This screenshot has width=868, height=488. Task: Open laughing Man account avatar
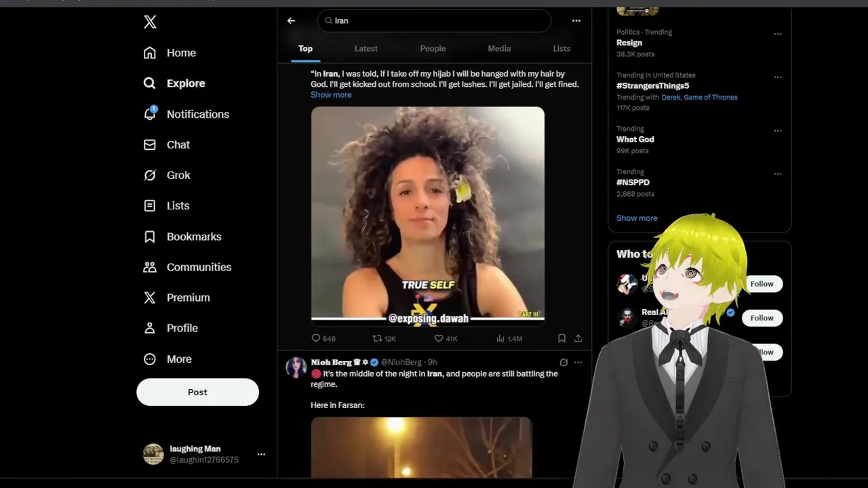tap(153, 454)
